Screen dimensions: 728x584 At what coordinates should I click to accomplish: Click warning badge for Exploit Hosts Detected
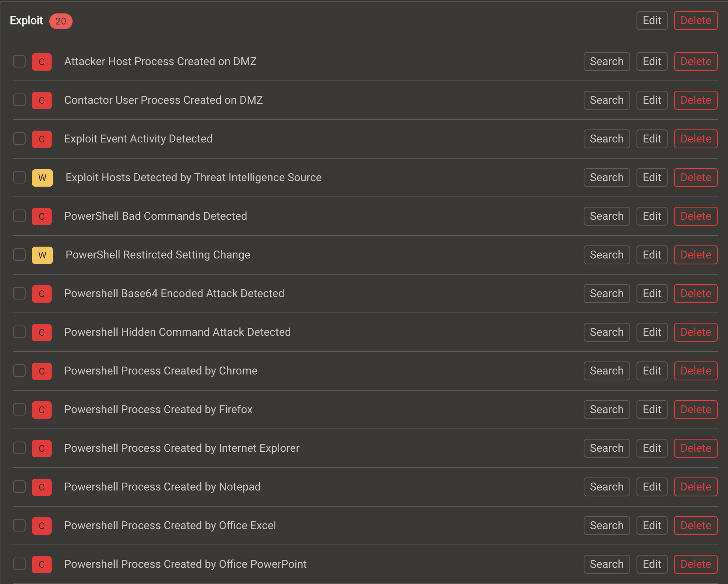(x=42, y=178)
